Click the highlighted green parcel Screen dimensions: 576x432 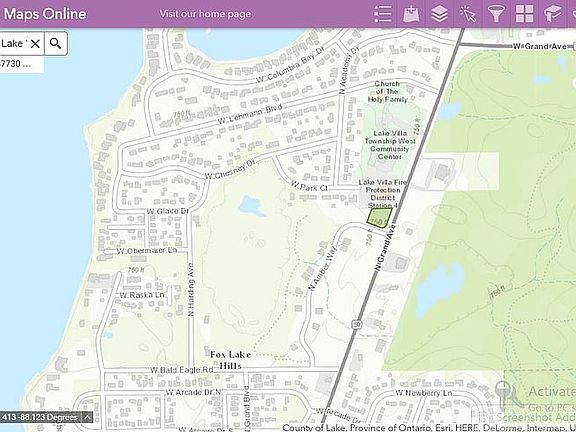tap(379, 218)
